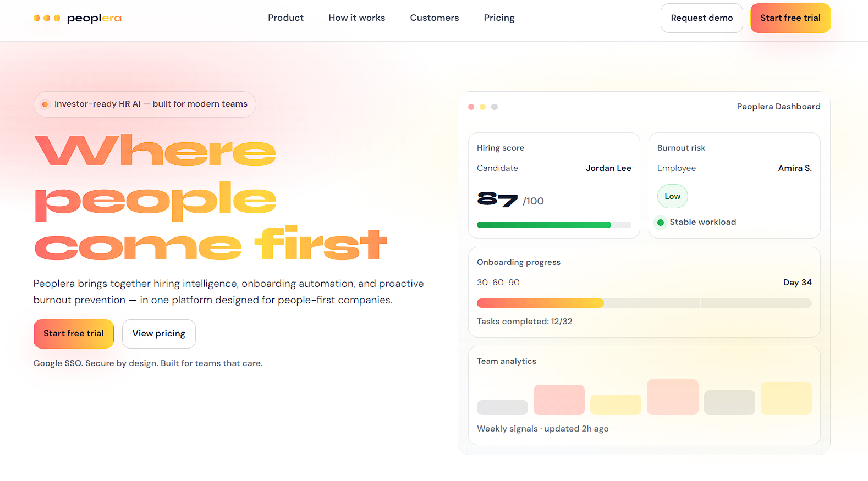Click the hero Start free trial button

(74, 334)
